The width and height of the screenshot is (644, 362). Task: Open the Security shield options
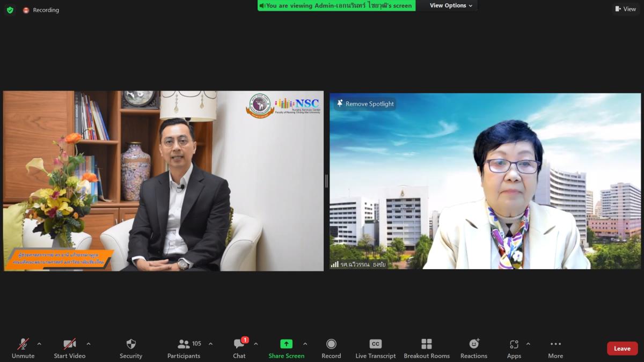[x=131, y=349]
